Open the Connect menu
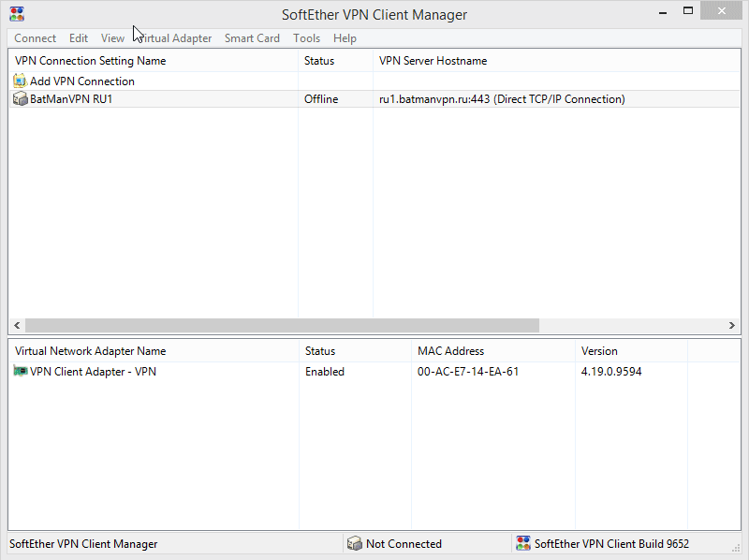This screenshot has height=560, width=749. click(x=35, y=37)
